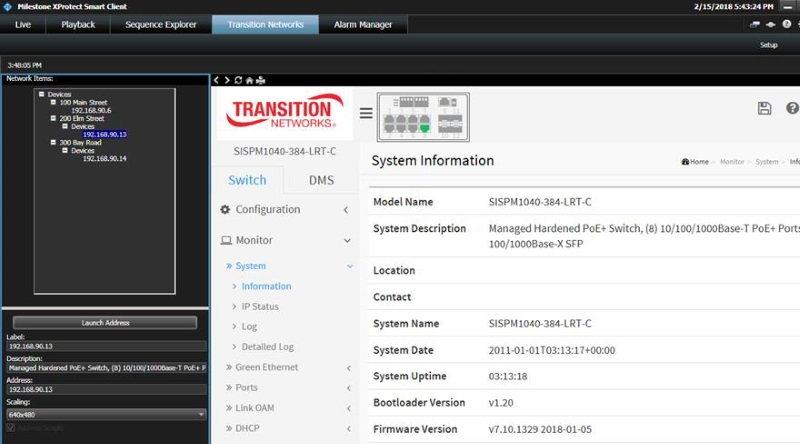Open the Information page link
This screenshot has width=800, height=444.
tap(266, 286)
